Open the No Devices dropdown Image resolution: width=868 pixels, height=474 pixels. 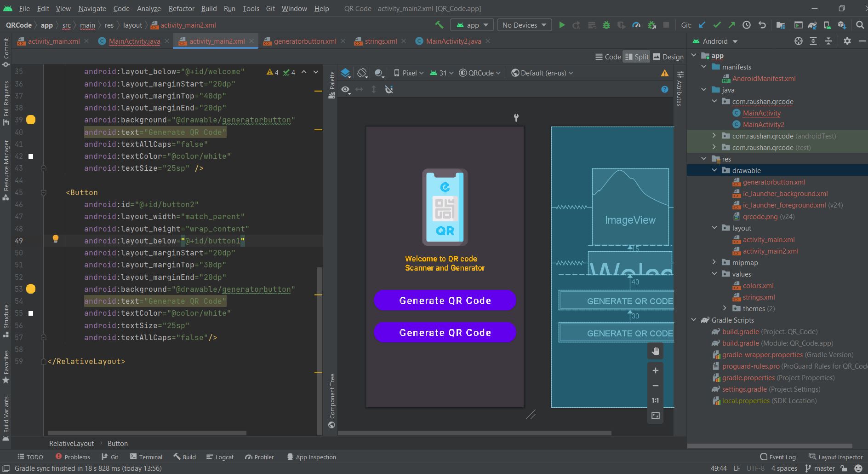click(524, 25)
